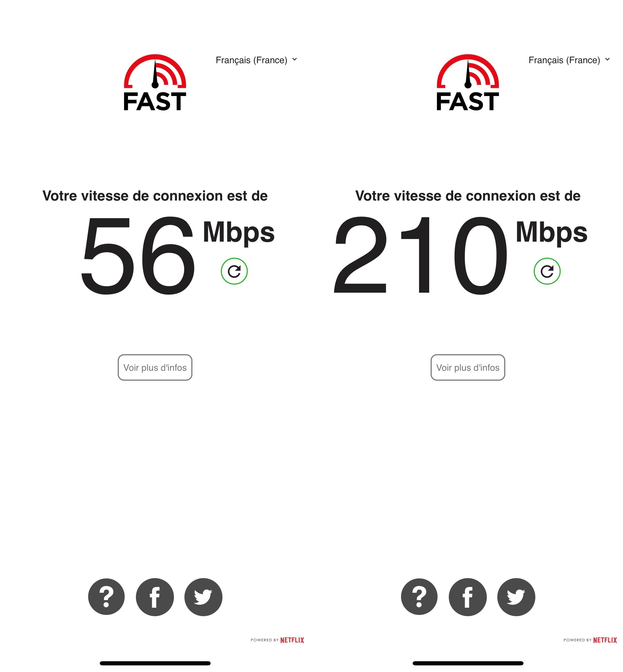
Task: Share the 56 Mbps result on Twitter
Action: (203, 597)
